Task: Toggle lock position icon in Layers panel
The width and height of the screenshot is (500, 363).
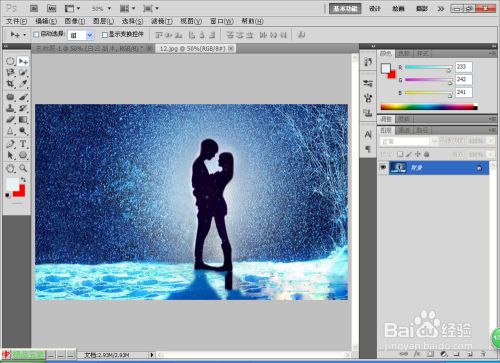Action: pyautogui.click(x=418, y=154)
